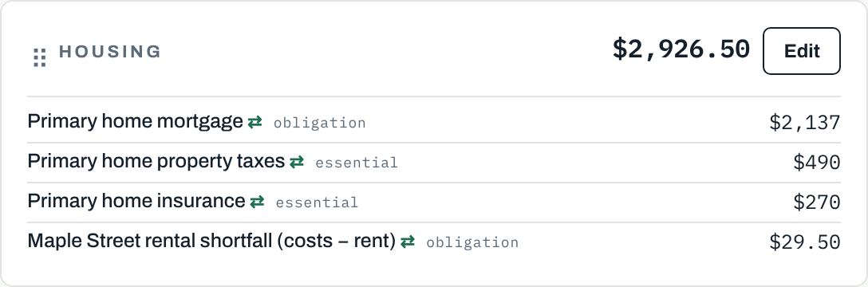Viewport: 868px width, 287px height.
Task: Click the recurring icon beside Primary home mortgage
Action: 254,122
